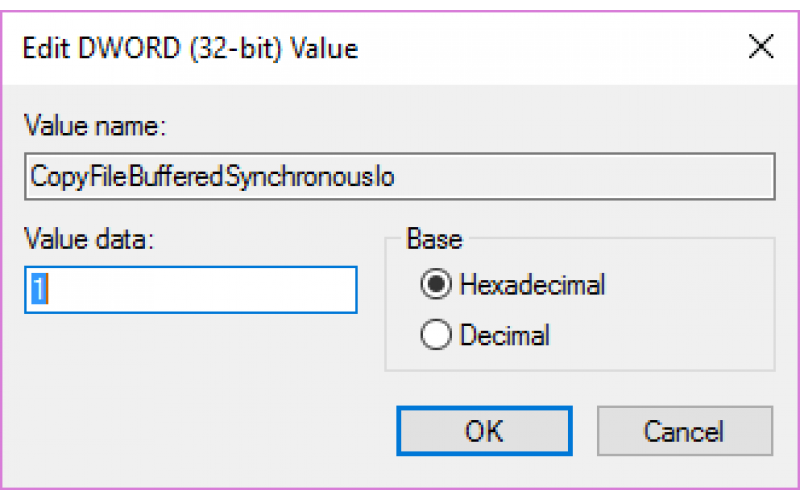Click the Base group box heading
This screenshot has height=500, width=800.
point(434,239)
